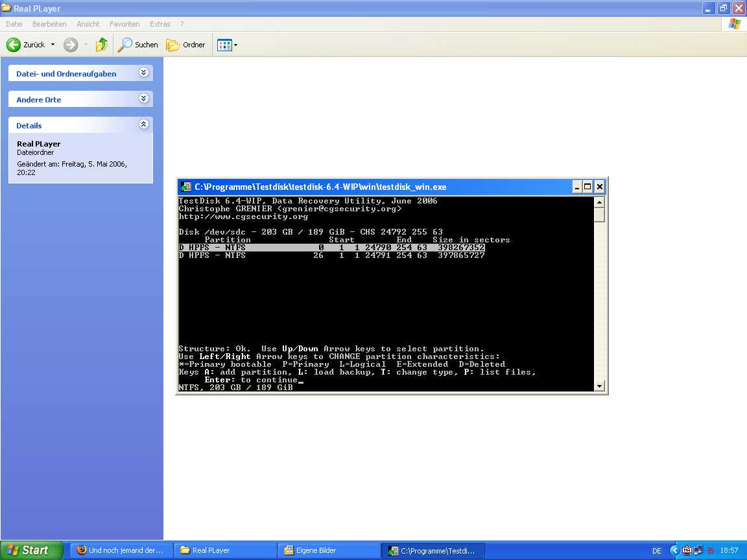Image resolution: width=747 pixels, height=560 pixels.
Task: Click the 'Enter: to continue' line
Action: pyautogui.click(x=251, y=380)
